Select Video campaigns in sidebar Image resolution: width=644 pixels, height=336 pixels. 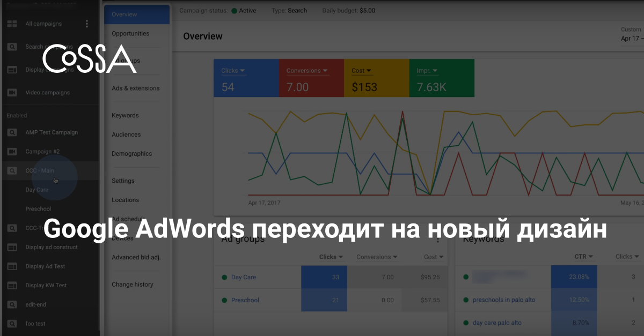[x=48, y=92]
